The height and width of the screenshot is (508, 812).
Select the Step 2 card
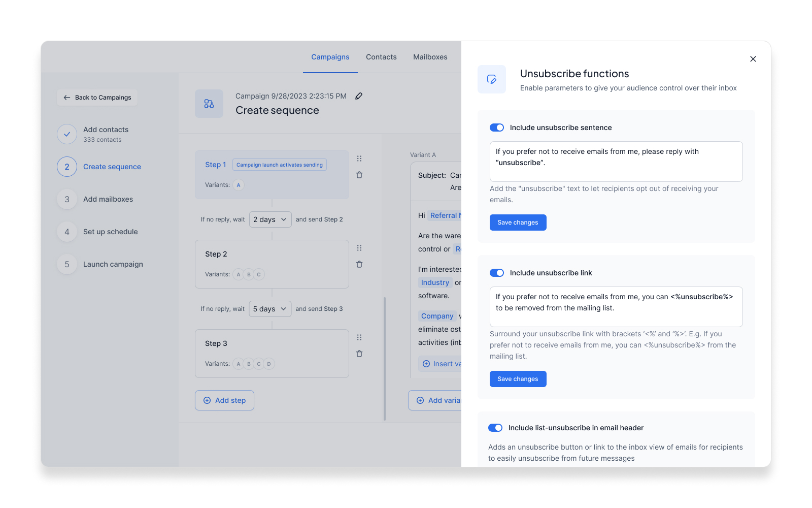(x=272, y=264)
